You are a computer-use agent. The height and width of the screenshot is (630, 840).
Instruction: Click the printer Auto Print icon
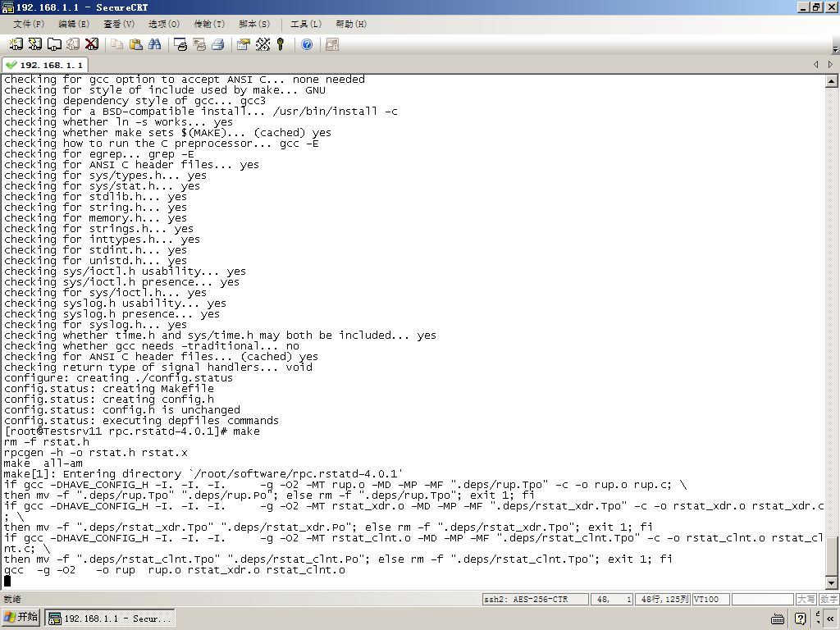(218, 44)
